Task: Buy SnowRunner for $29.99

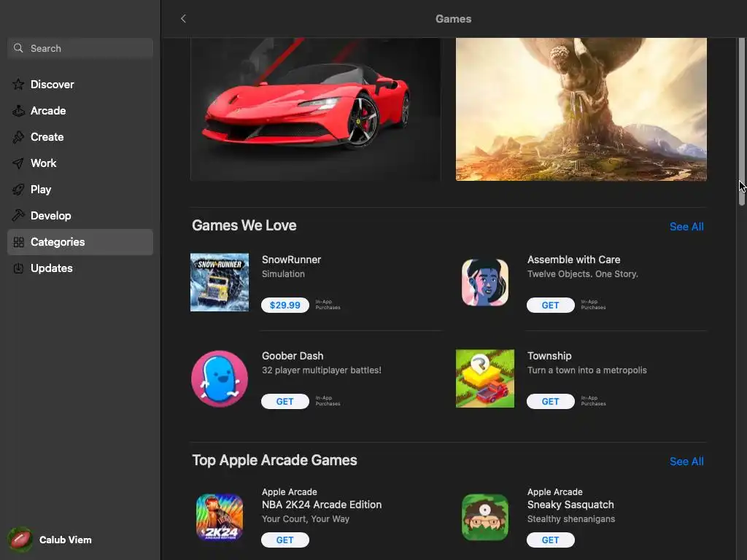Action: tap(285, 306)
